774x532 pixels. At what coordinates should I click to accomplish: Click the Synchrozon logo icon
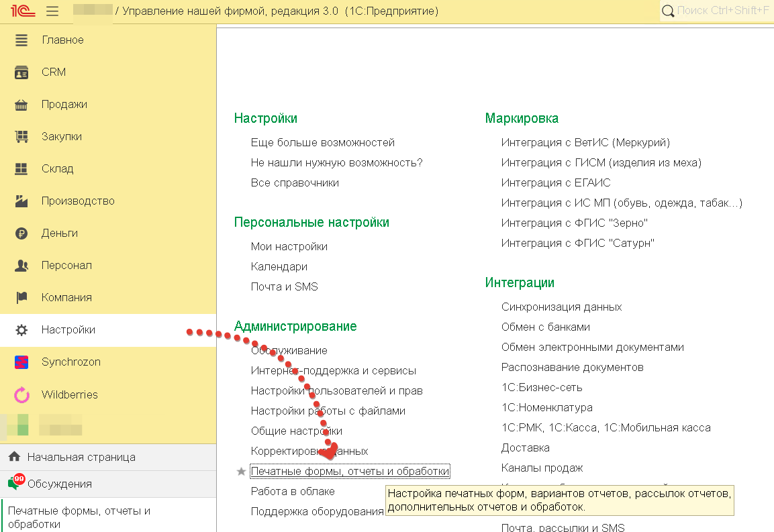21,362
